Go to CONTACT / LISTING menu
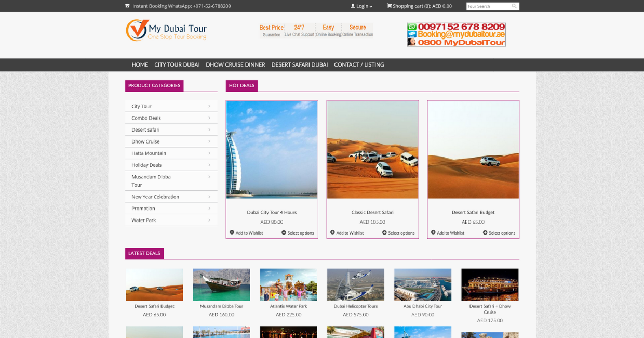Image resolution: width=644 pixels, height=338 pixels. pyautogui.click(x=359, y=64)
